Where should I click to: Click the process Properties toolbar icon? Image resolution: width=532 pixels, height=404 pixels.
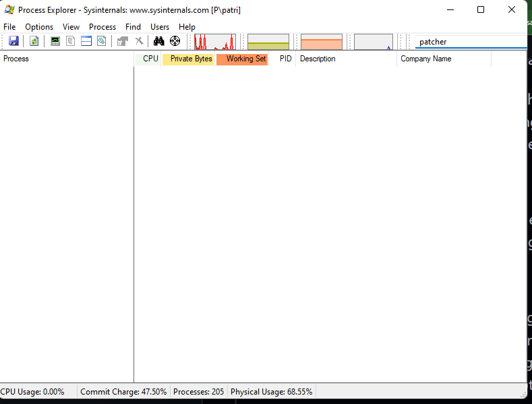click(123, 41)
